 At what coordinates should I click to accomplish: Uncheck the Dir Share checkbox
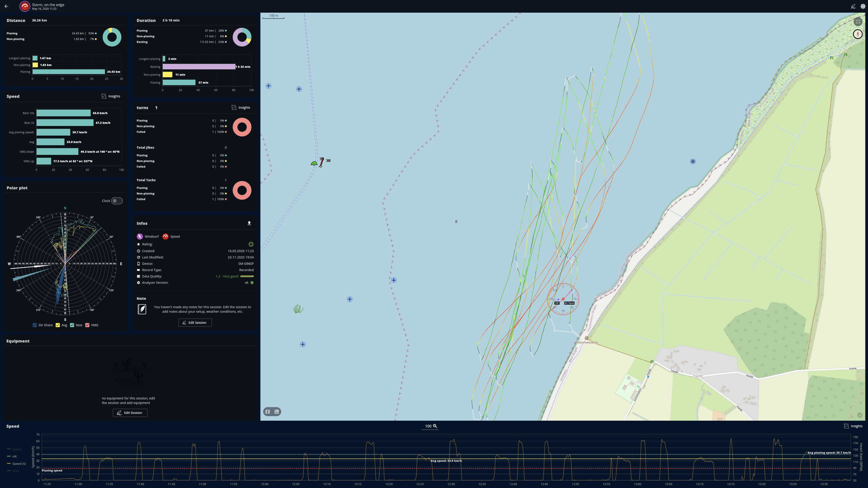coord(35,325)
